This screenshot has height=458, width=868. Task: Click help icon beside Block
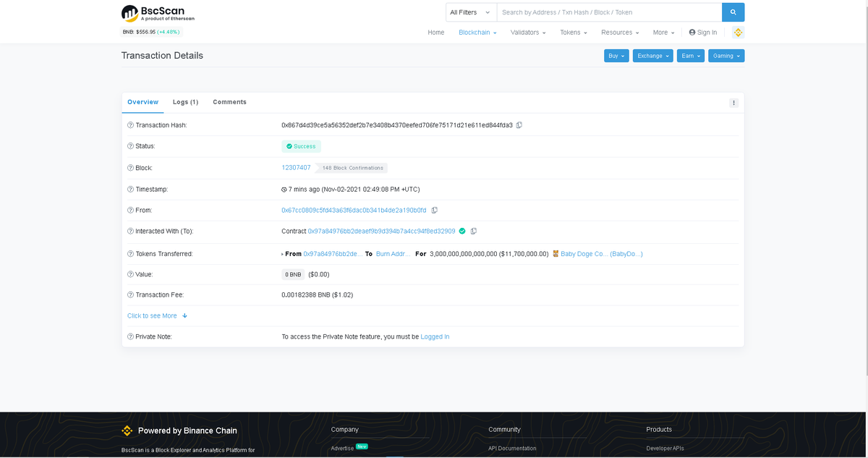(130, 168)
